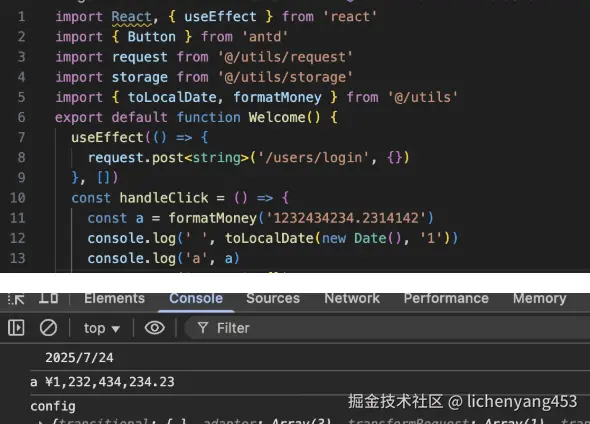Image resolution: width=590 pixels, height=424 pixels.
Task: Open the Performance tab
Action: point(446,298)
